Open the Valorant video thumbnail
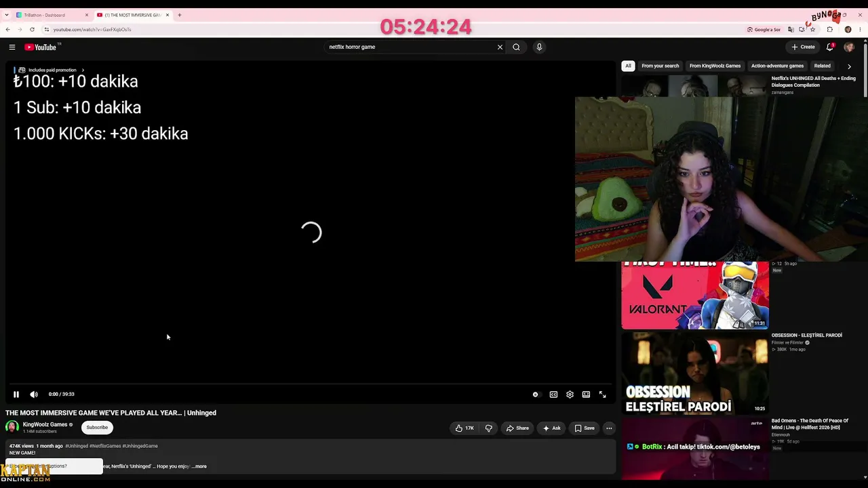This screenshot has height=488, width=868. click(695, 295)
